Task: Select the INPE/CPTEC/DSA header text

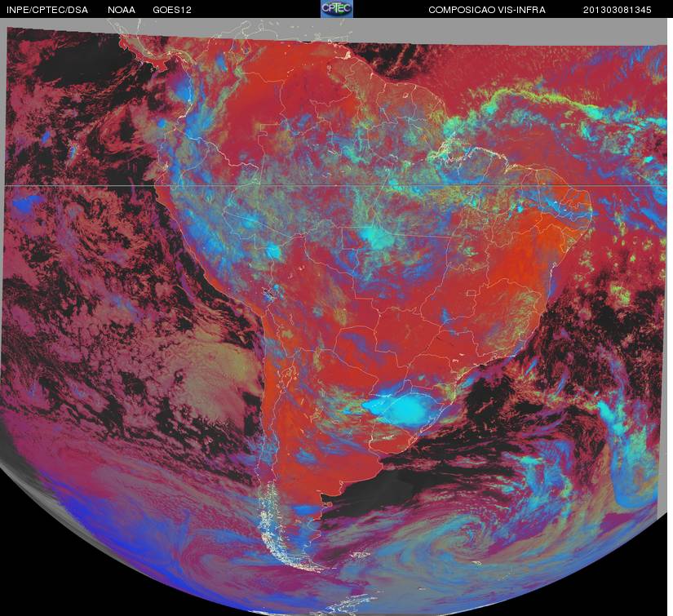Action: tap(47, 10)
